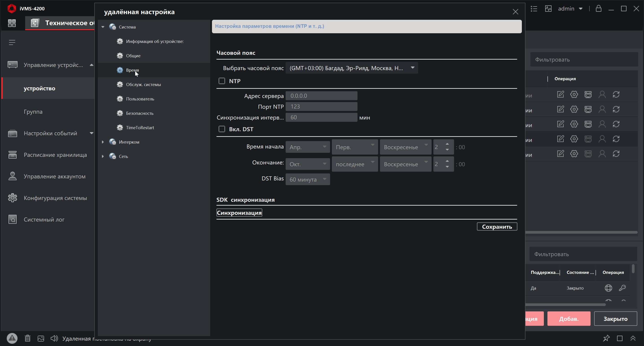Click the grid menu icon top-left
This screenshot has height=346, width=644.
click(12, 23)
